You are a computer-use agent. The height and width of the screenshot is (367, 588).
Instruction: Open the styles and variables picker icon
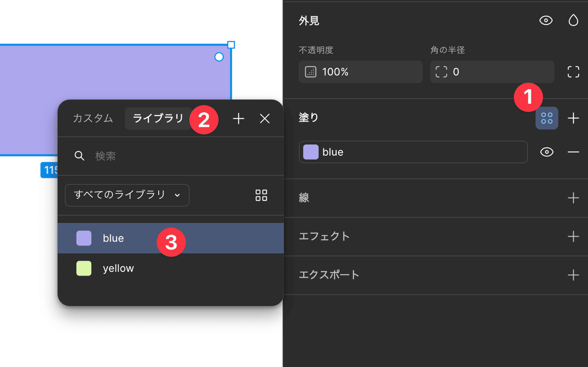click(x=546, y=118)
